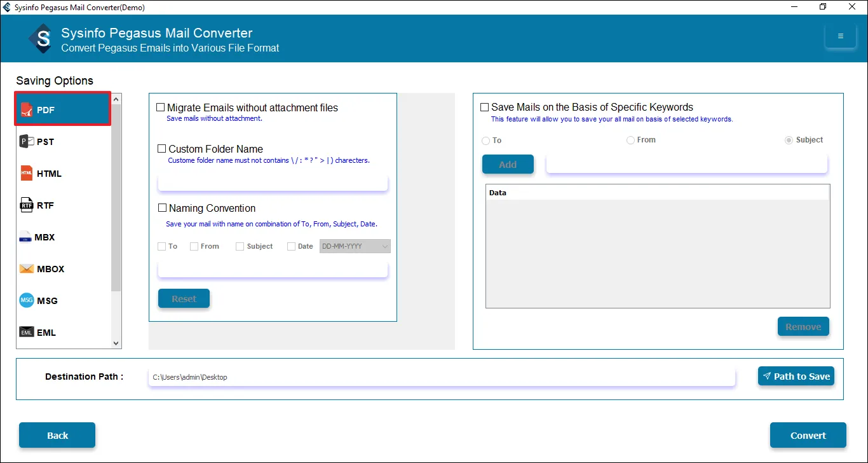868x463 pixels.
Task: Click the Path to Save button
Action: (x=796, y=376)
